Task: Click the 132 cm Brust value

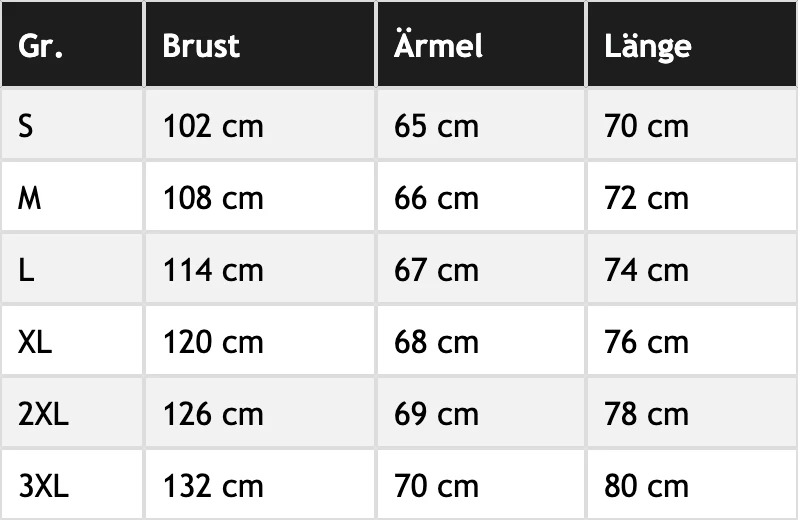Action: [213, 486]
